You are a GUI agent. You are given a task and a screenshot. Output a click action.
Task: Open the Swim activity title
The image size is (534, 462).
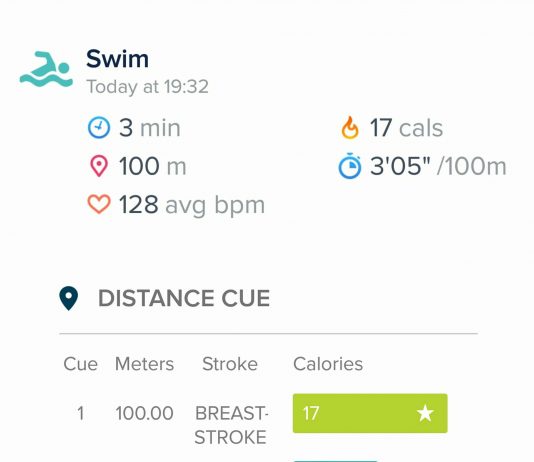[117, 59]
